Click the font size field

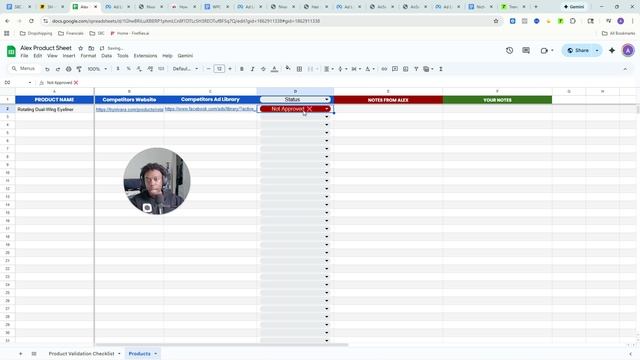219,69
